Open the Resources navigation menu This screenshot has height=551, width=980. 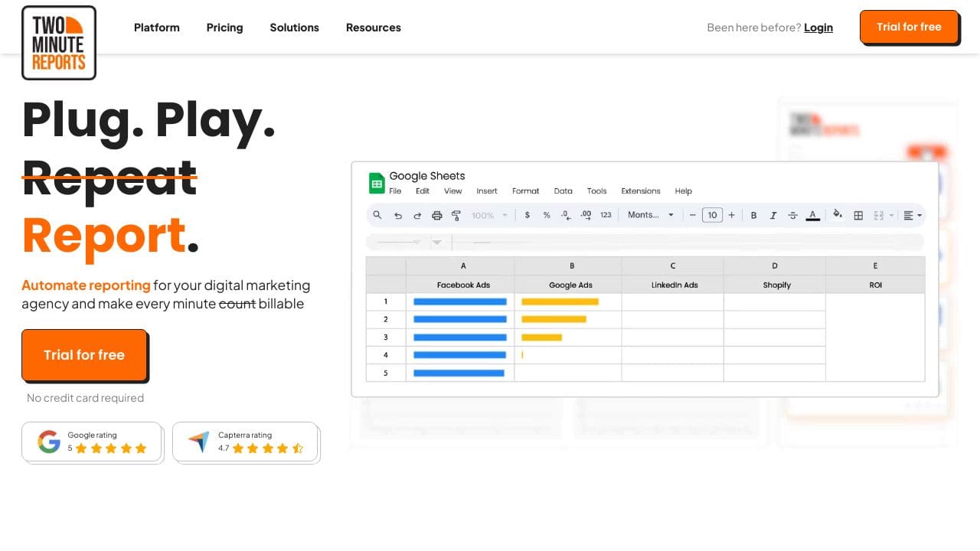pyautogui.click(x=374, y=28)
